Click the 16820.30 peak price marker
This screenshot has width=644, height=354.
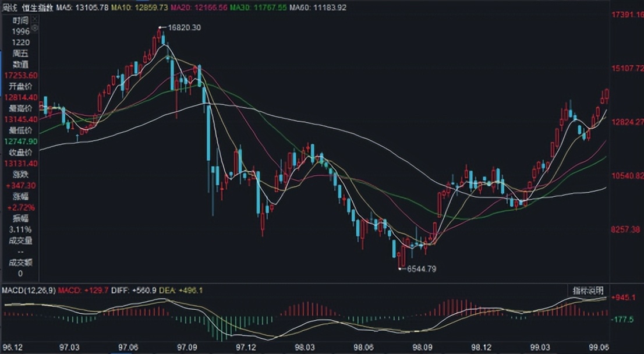coord(184,27)
